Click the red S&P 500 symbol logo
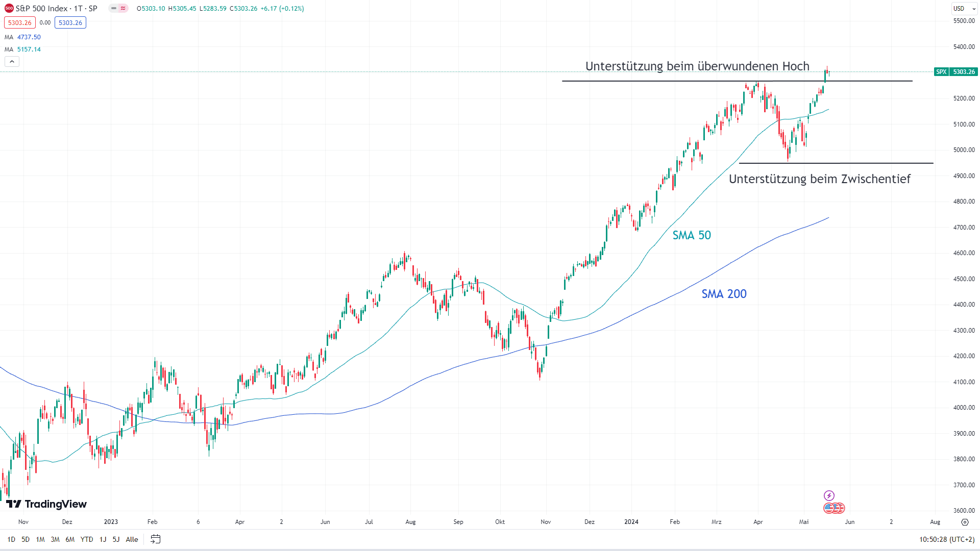Screen dimensions: 980x551 9,9
